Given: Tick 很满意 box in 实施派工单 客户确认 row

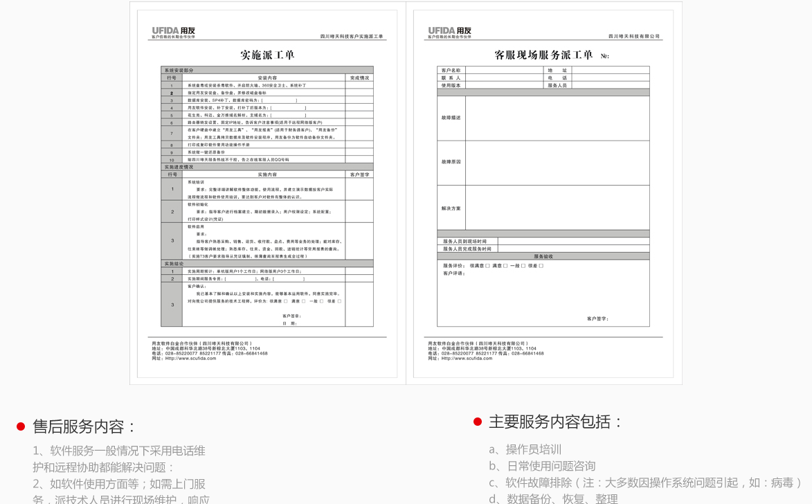Looking at the screenshot, I should (x=285, y=301).
